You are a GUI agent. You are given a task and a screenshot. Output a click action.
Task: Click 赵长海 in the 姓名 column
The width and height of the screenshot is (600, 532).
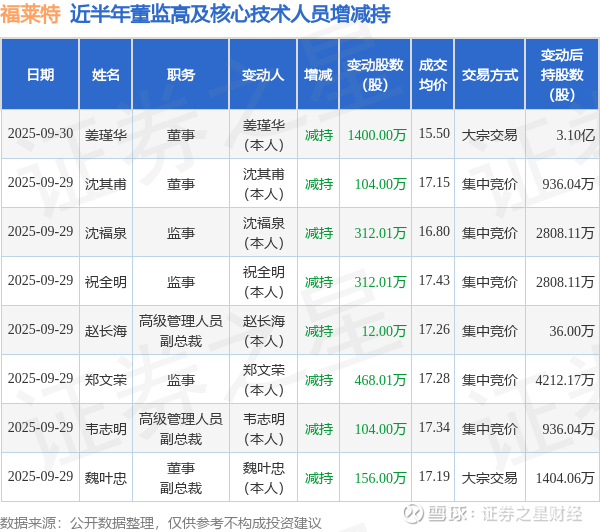pos(106,331)
